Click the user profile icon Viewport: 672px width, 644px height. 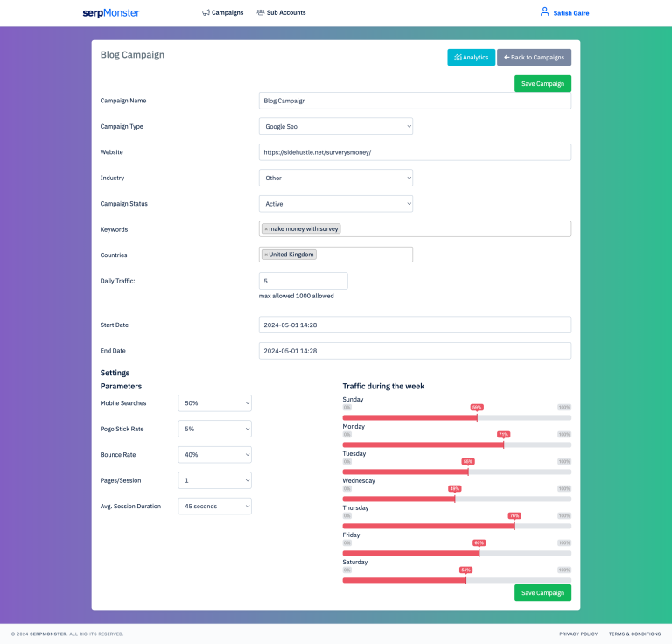point(544,11)
